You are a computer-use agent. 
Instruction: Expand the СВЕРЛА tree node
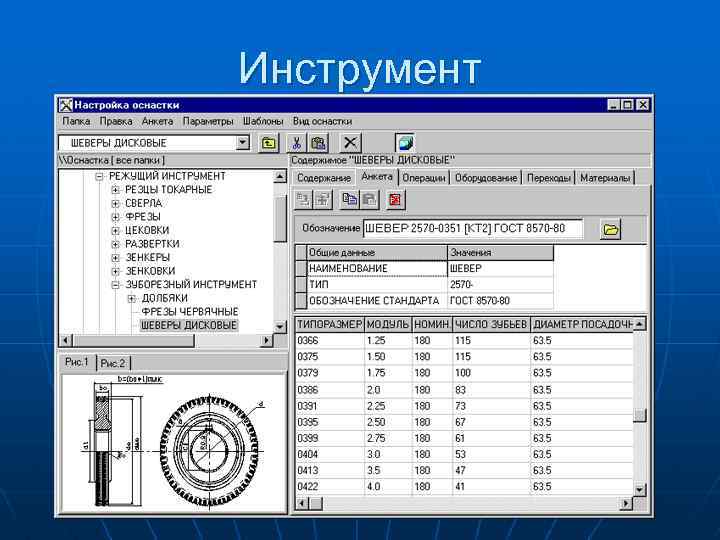pos(115,203)
